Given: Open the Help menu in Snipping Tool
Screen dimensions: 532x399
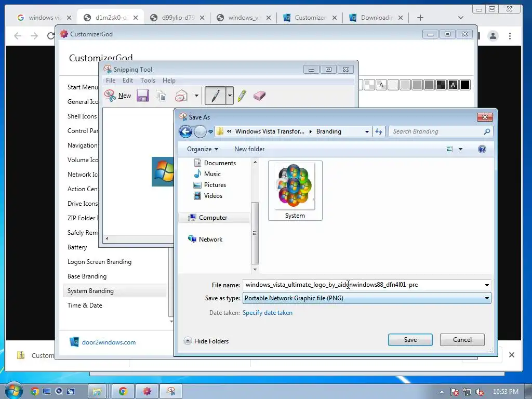Looking at the screenshot, I should point(169,81).
